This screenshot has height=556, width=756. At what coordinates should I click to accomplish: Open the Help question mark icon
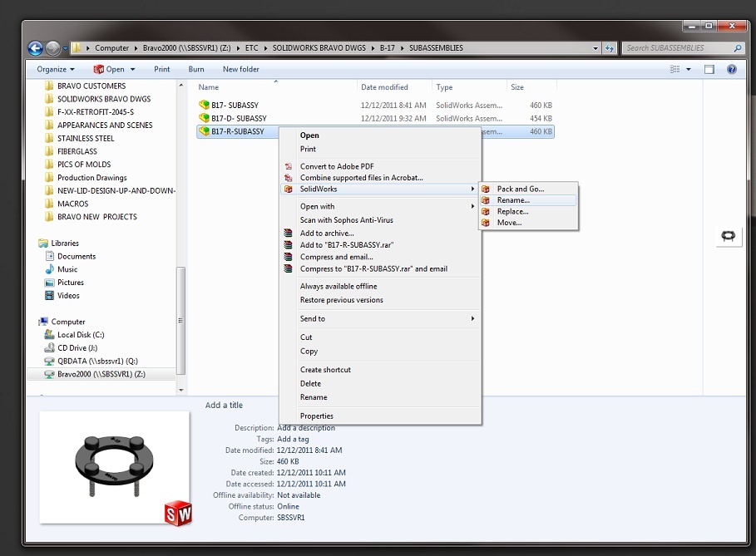pos(731,69)
